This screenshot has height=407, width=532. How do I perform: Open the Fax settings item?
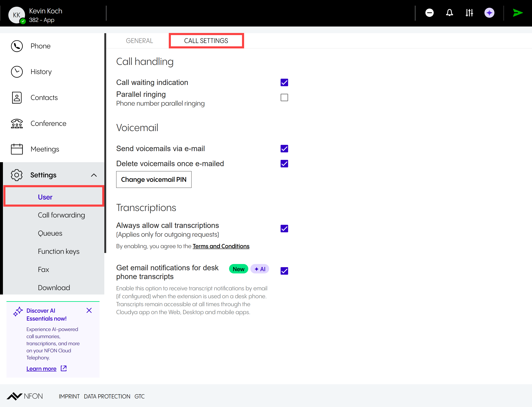(43, 270)
